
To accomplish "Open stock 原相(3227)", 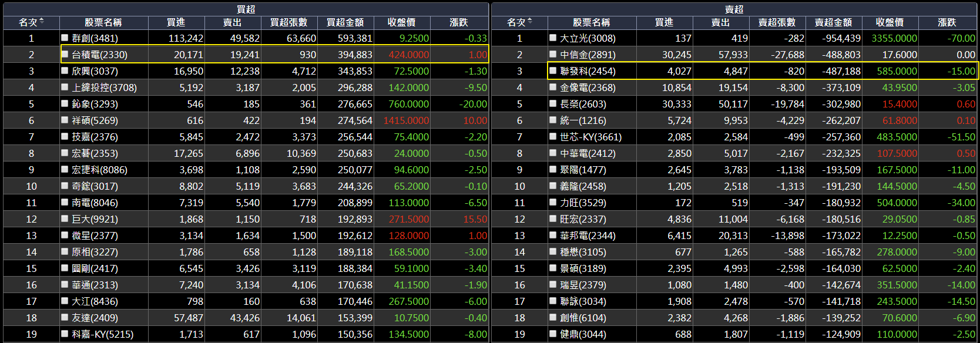I will (95, 252).
